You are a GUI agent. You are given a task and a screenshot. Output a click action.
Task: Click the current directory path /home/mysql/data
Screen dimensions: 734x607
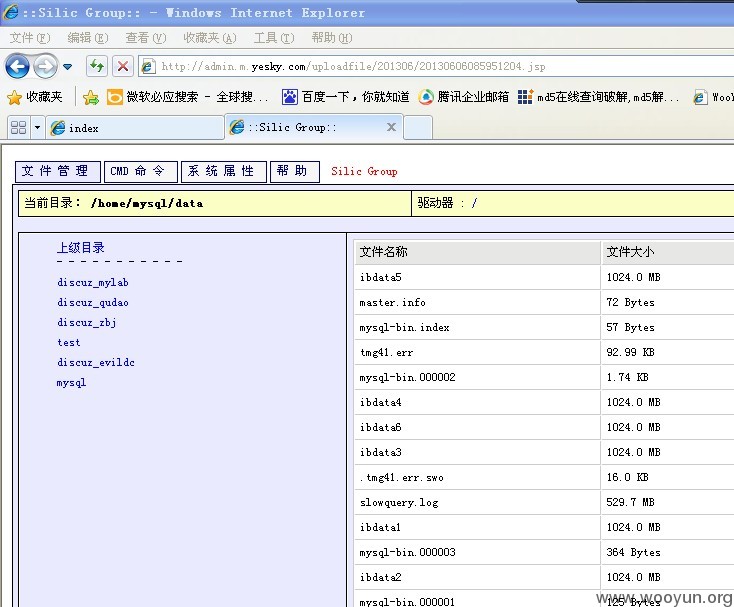point(147,203)
